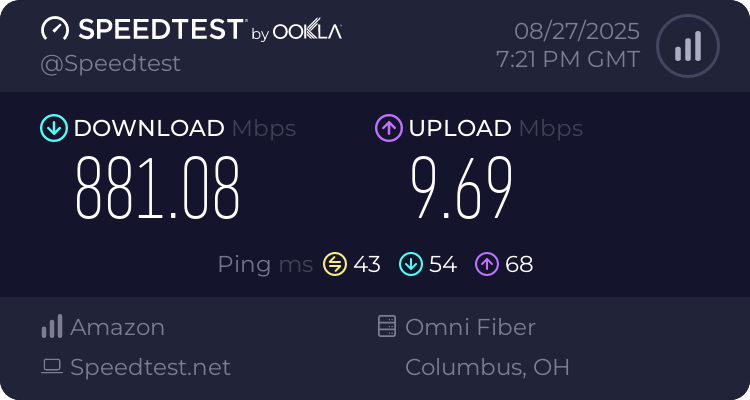Screen dimensions: 750x400
Task: Click the purple upload arrow icon
Action: click(388, 128)
